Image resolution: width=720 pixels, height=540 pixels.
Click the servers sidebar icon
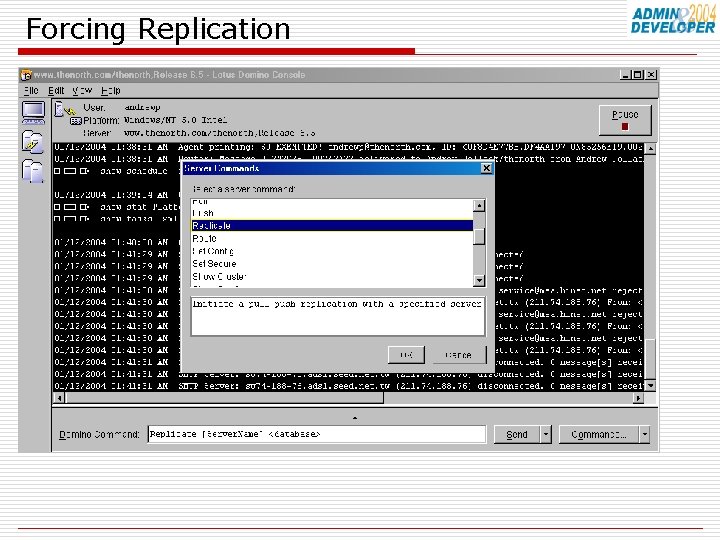click(32, 171)
